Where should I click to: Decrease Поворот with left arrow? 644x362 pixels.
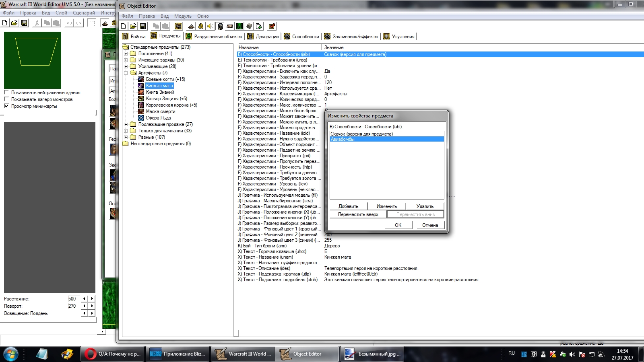pos(84,306)
